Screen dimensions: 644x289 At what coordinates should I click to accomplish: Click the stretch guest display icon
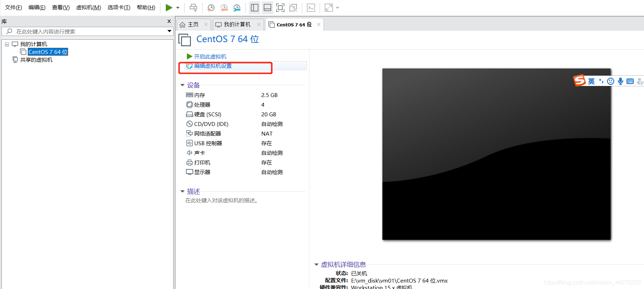[x=329, y=7]
